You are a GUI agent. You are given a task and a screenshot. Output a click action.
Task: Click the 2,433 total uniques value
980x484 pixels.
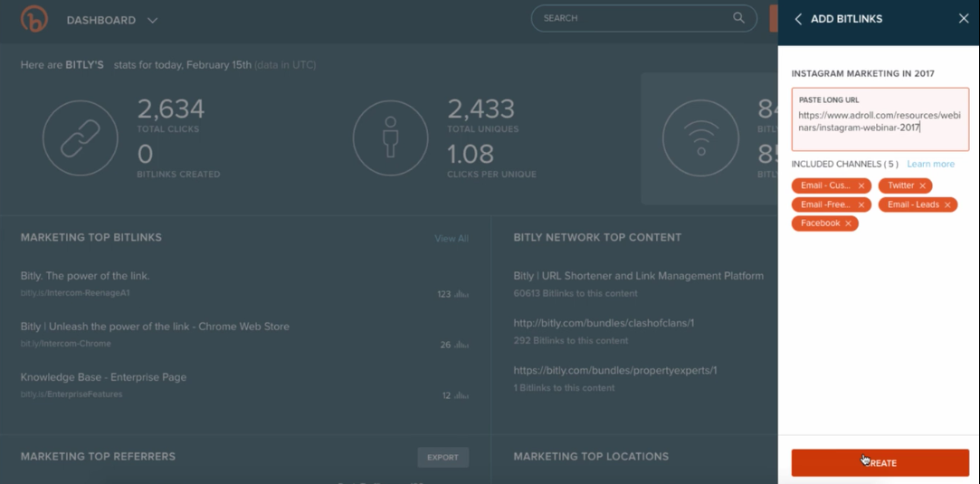(x=480, y=109)
